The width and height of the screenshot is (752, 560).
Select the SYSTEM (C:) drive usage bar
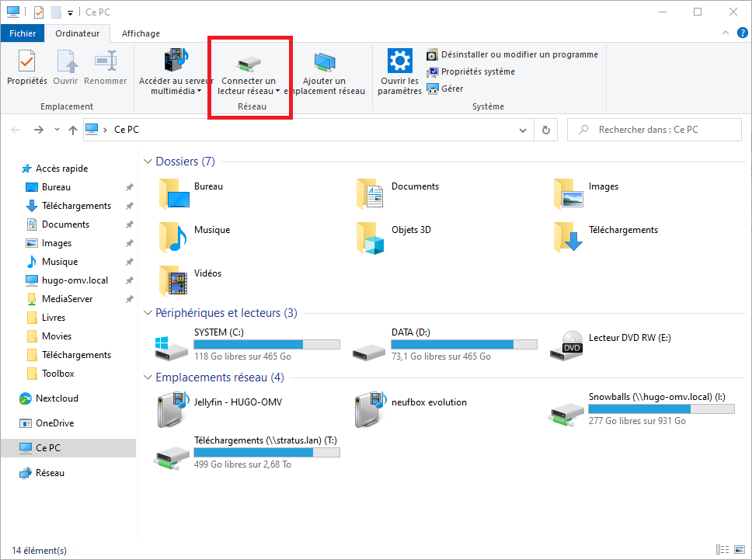[266, 344]
